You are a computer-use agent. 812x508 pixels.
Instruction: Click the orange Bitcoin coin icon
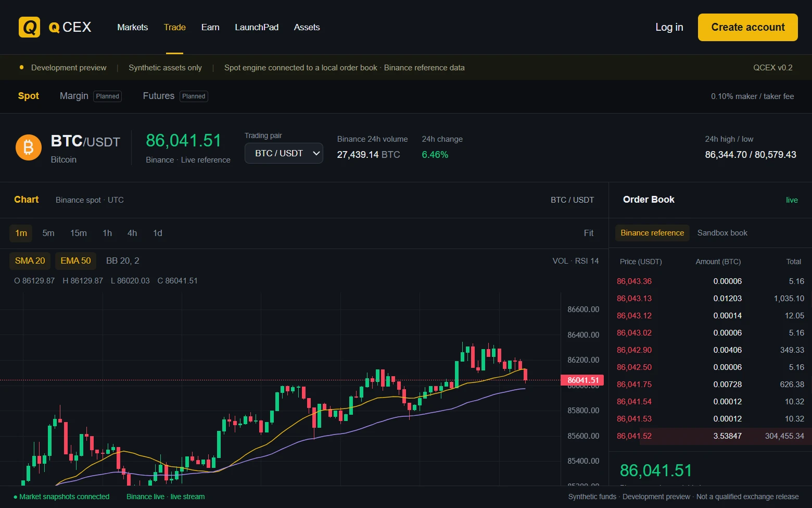(29, 148)
